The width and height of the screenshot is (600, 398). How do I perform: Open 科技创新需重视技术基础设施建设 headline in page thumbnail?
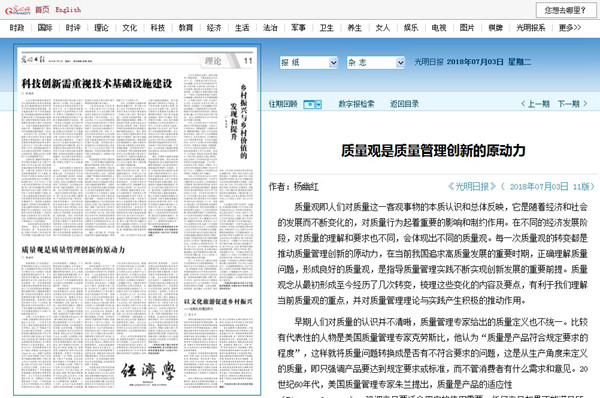pyautogui.click(x=97, y=84)
